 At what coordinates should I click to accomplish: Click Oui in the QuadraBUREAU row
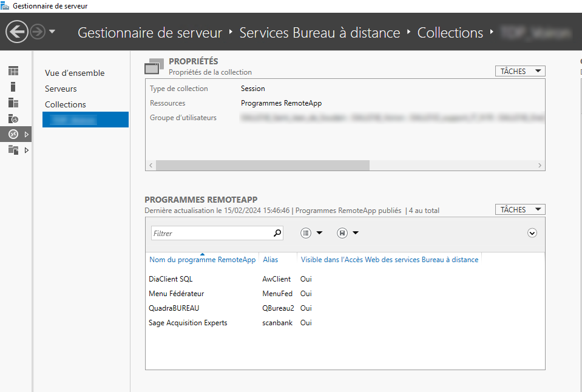(306, 308)
